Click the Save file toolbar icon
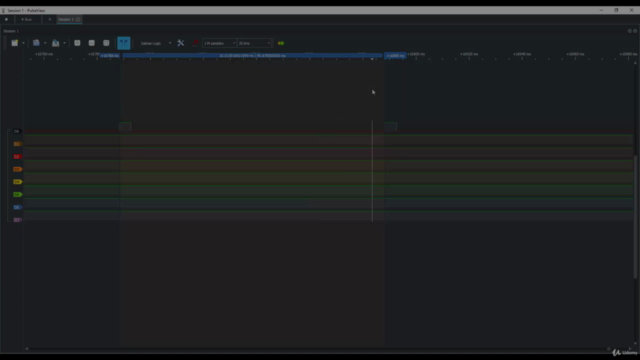The image size is (640, 360). (56, 43)
